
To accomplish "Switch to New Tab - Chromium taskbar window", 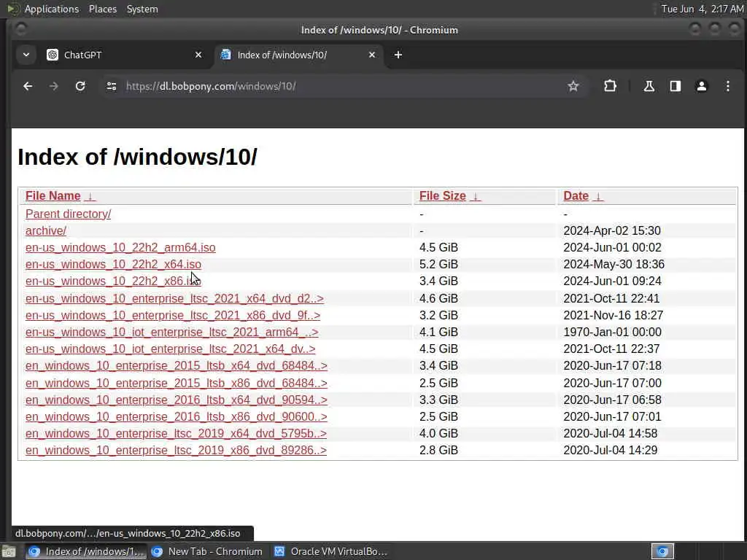I will (x=206, y=551).
